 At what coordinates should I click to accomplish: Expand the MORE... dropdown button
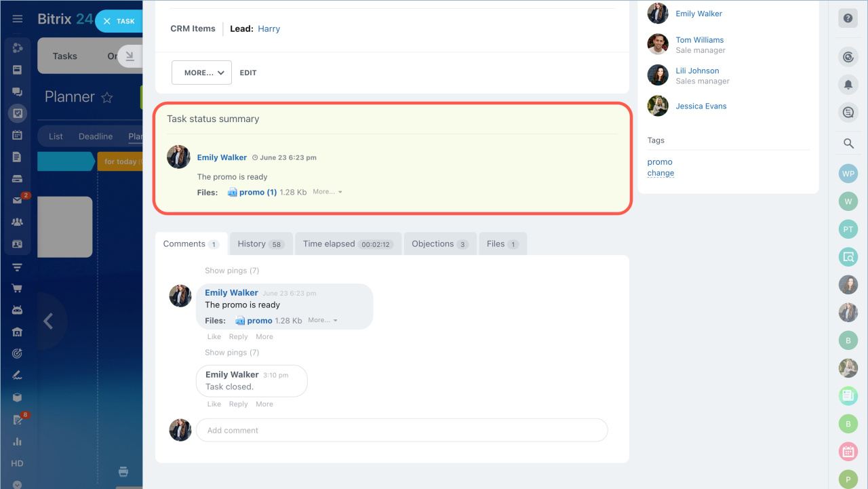click(x=201, y=73)
